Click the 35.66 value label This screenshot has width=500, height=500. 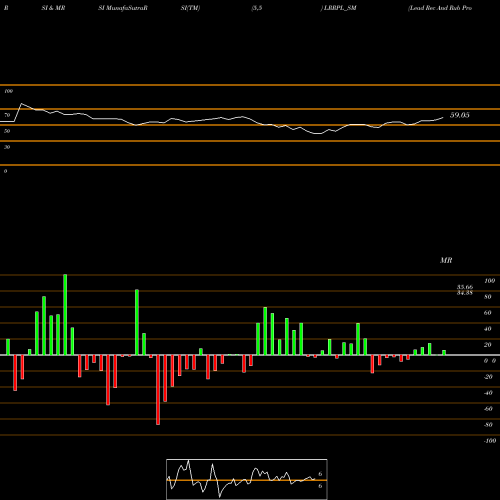point(465,287)
